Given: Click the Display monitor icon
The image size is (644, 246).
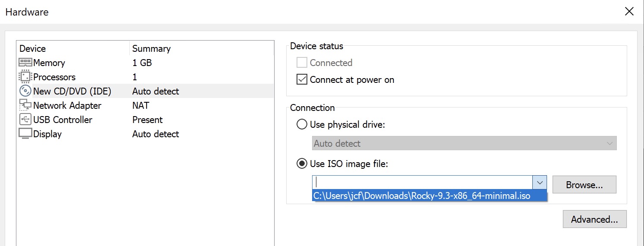Looking at the screenshot, I should 25,134.
